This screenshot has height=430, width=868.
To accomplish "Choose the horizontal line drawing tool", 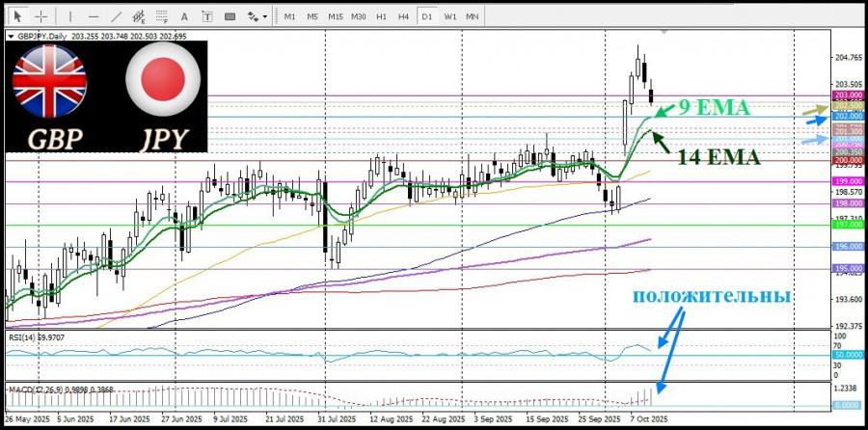I will 94,16.
